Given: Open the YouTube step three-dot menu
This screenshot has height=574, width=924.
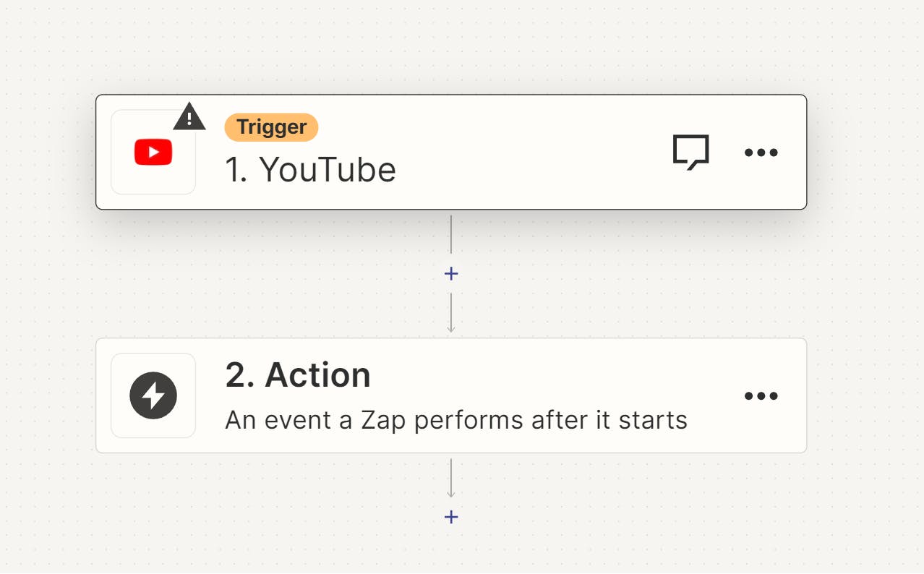Looking at the screenshot, I should click(761, 153).
